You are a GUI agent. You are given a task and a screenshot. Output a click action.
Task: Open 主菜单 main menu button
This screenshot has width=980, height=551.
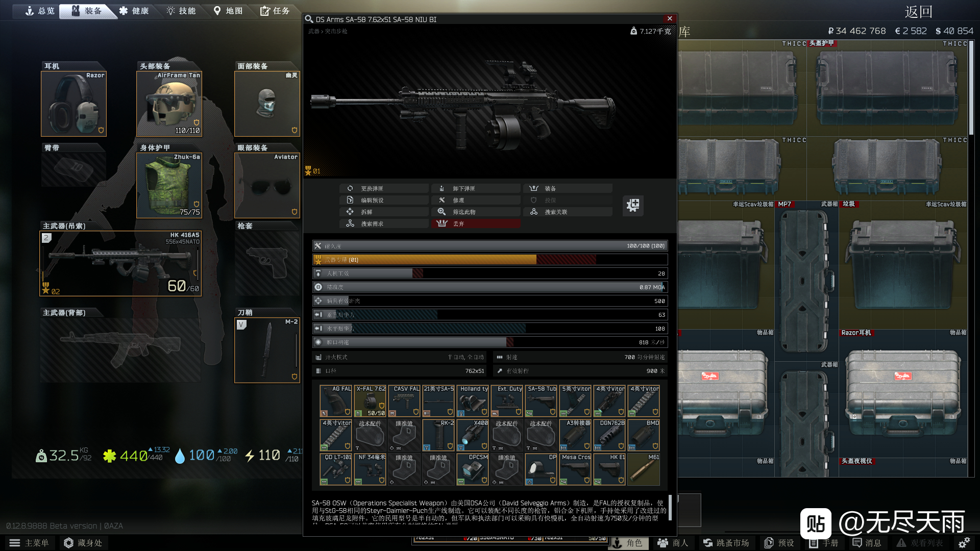point(29,543)
